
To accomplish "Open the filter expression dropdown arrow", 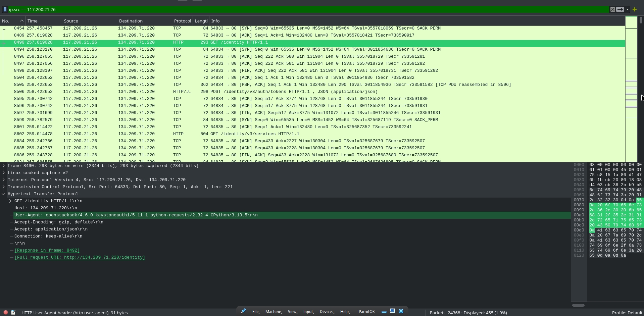I will click(627, 9).
